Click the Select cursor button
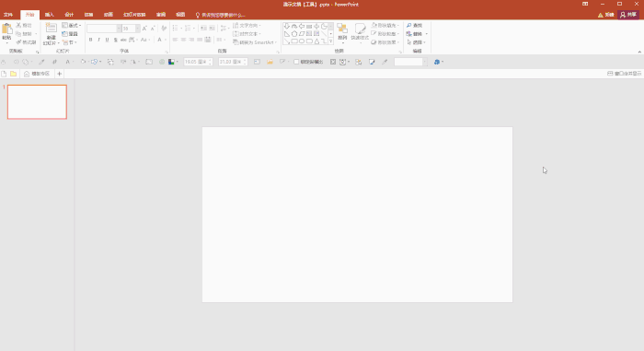The height and width of the screenshot is (351, 644). coord(416,42)
